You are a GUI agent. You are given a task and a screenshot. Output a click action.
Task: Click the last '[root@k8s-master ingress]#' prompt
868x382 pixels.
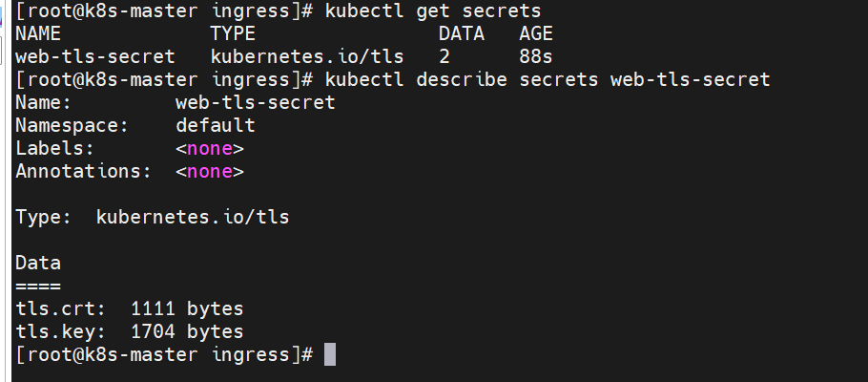[164, 355]
